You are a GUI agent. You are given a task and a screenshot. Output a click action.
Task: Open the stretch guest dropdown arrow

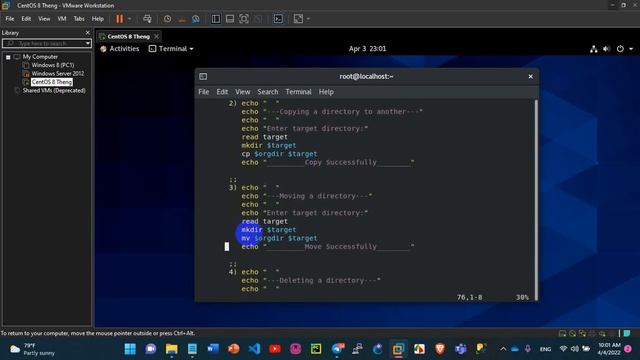coord(308,19)
